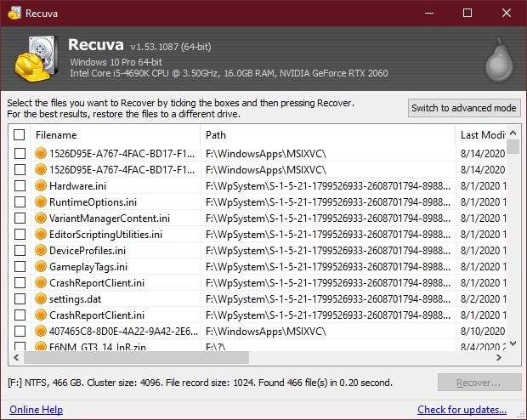Viewport: 527px width, 420px height.
Task: Click Switch to advanced mode button
Action: [464, 108]
